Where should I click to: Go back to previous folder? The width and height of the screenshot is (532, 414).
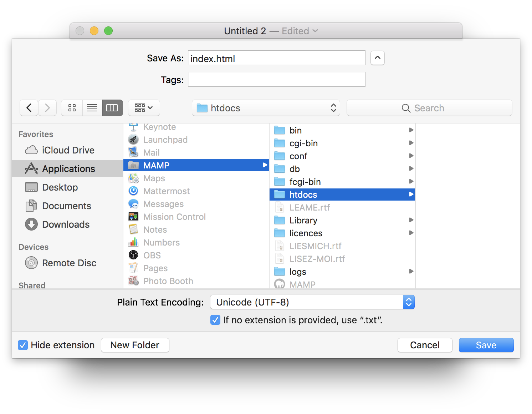pos(29,108)
